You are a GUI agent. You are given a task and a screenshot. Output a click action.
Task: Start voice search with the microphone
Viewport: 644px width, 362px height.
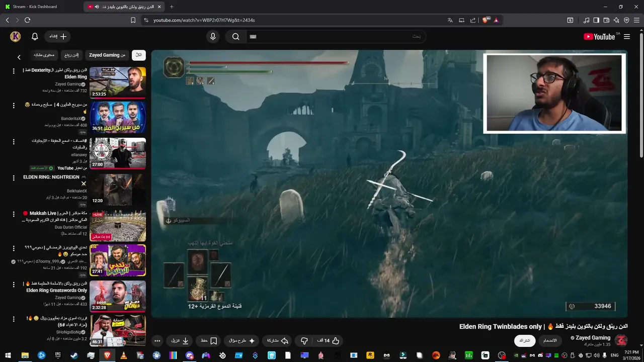coord(213,36)
